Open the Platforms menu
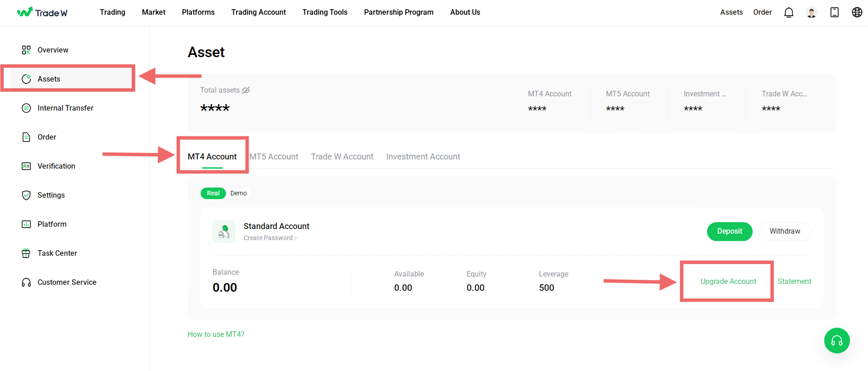 pos(198,12)
